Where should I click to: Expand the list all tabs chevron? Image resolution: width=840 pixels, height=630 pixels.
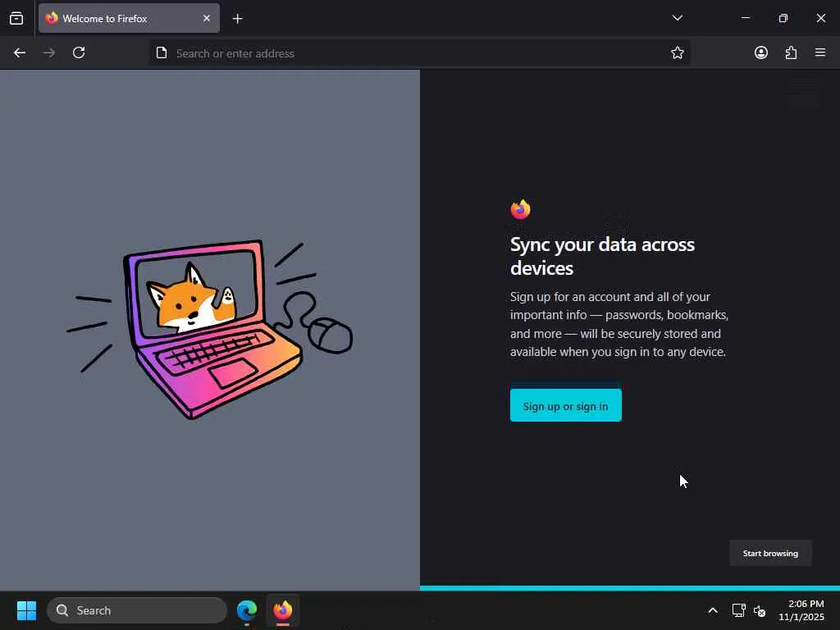tap(677, 18)
